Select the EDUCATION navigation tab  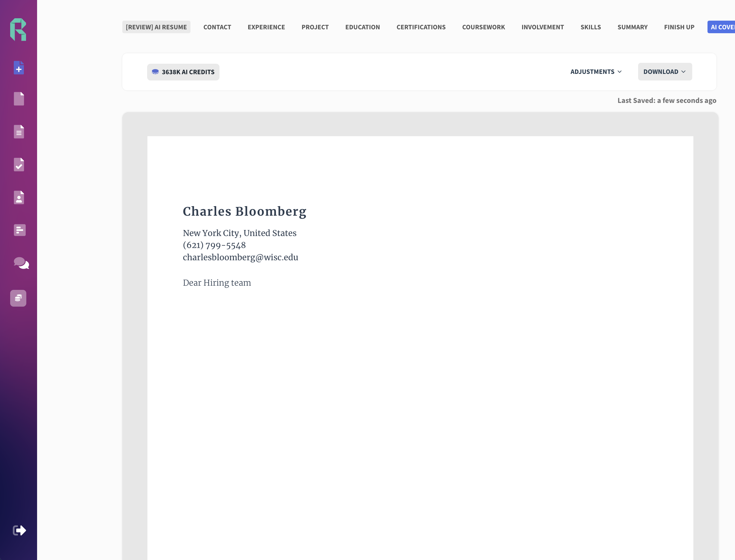pyautogui.click(x=362, y=27)
